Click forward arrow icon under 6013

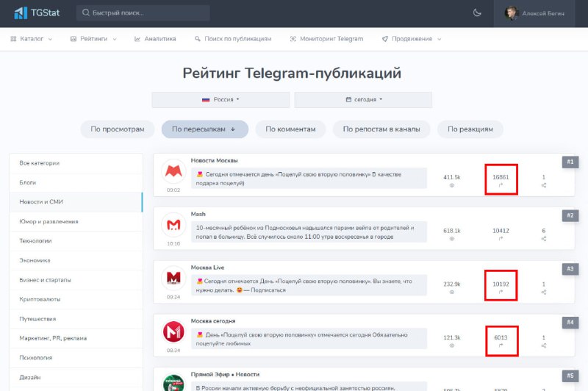click(x=501, y=345)
